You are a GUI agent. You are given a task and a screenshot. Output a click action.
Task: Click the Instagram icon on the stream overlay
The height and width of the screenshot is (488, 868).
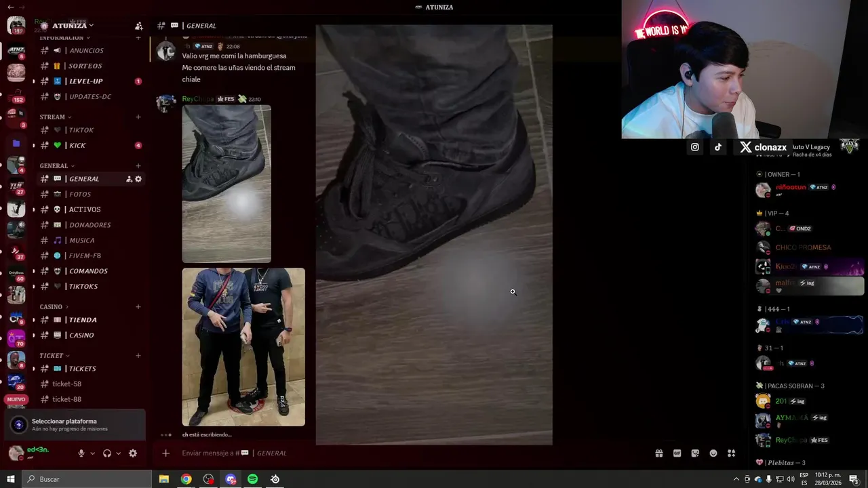(695, 147)
